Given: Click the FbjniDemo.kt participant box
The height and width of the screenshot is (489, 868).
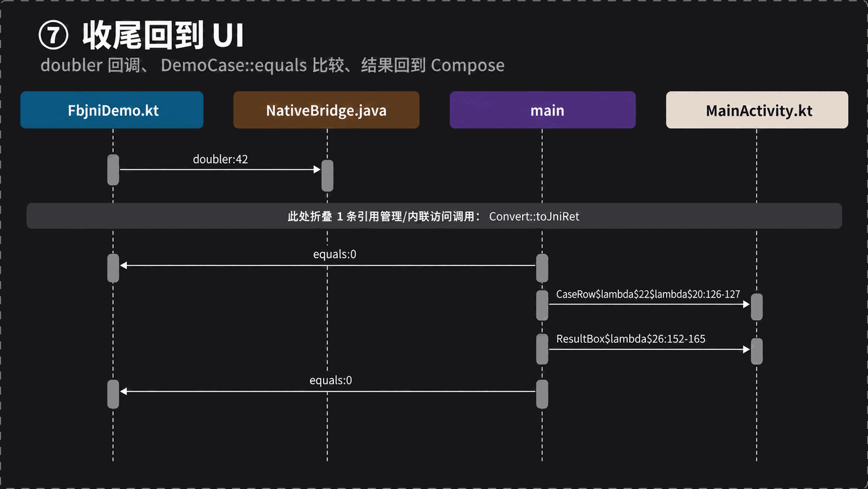Looking at the screenshot, I should tap(112, 110).
